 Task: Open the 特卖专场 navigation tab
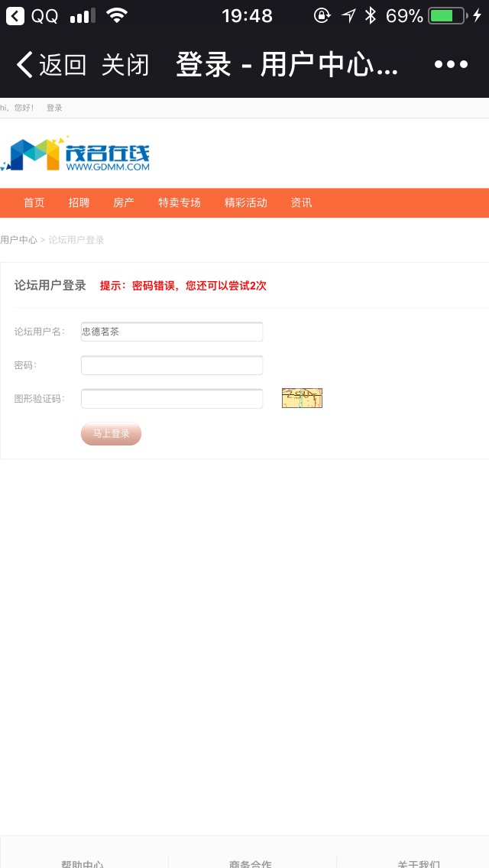coord(180,202)
